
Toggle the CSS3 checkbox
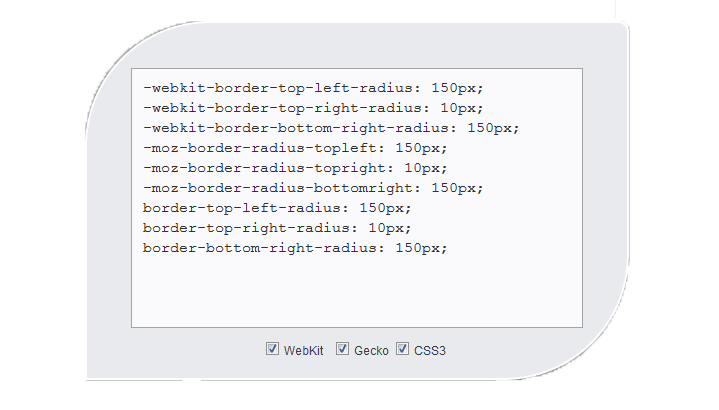click(402, 349)
